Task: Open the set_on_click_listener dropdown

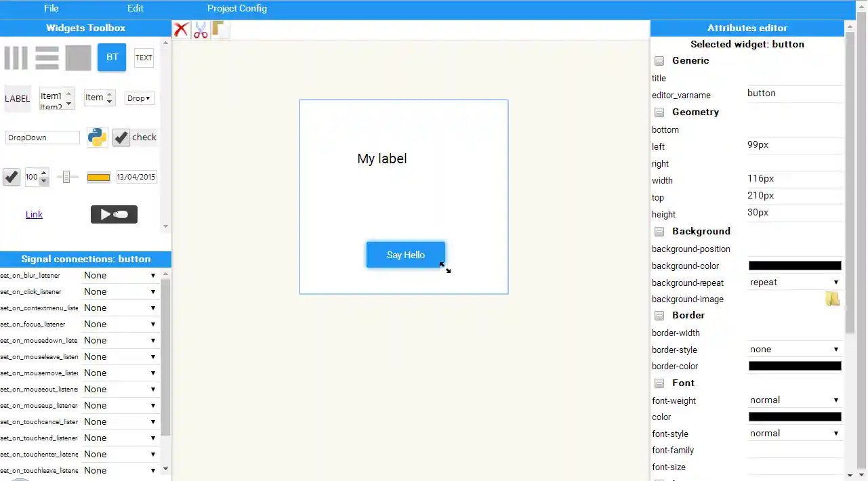Action: coord(119,291)
